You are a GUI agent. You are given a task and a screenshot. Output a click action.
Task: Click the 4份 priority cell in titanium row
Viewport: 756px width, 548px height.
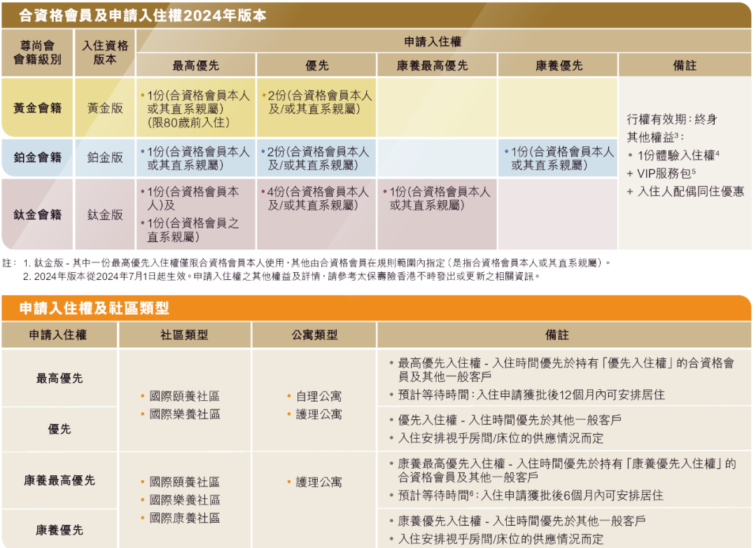pyautogui.click(x=317, y=198)
